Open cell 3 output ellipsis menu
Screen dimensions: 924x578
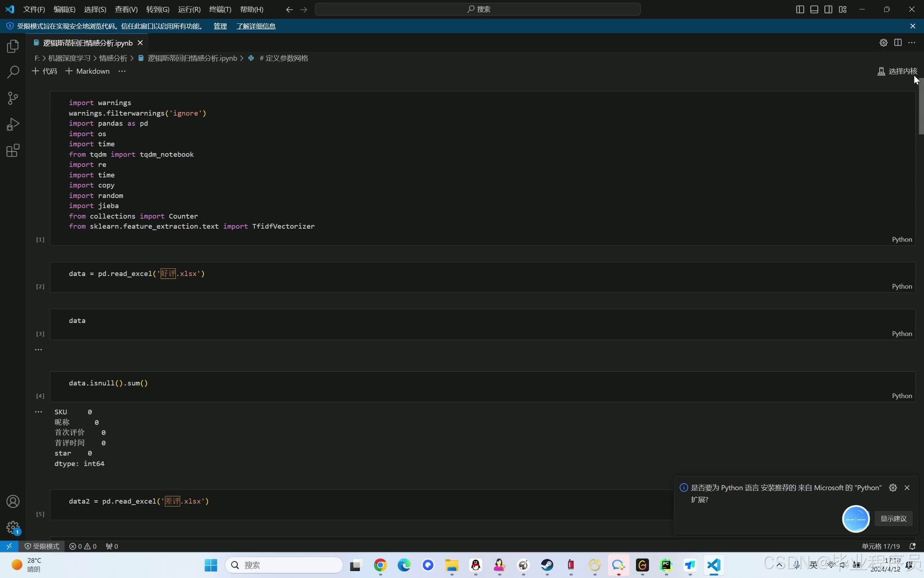point(39,349)
